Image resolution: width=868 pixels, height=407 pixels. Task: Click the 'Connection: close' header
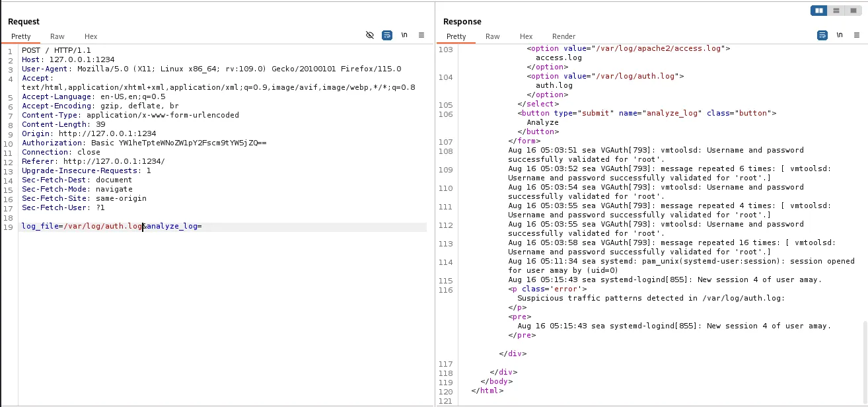61,152
